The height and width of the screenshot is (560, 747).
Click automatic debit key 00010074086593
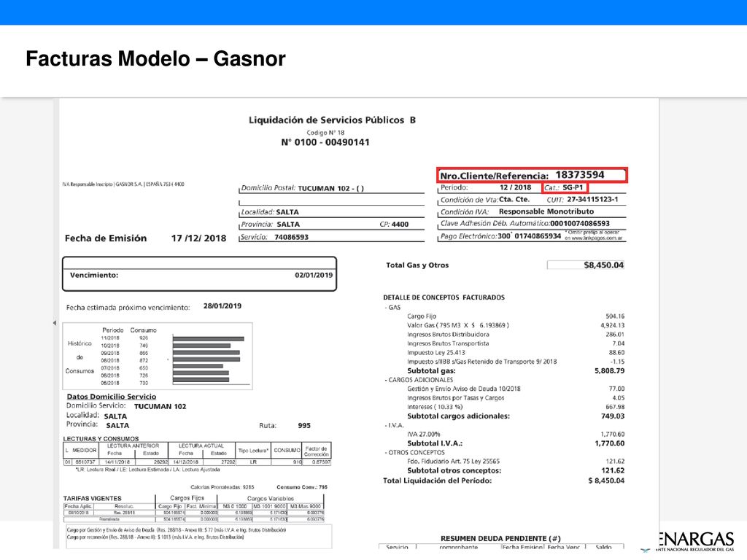pos(580,223)
